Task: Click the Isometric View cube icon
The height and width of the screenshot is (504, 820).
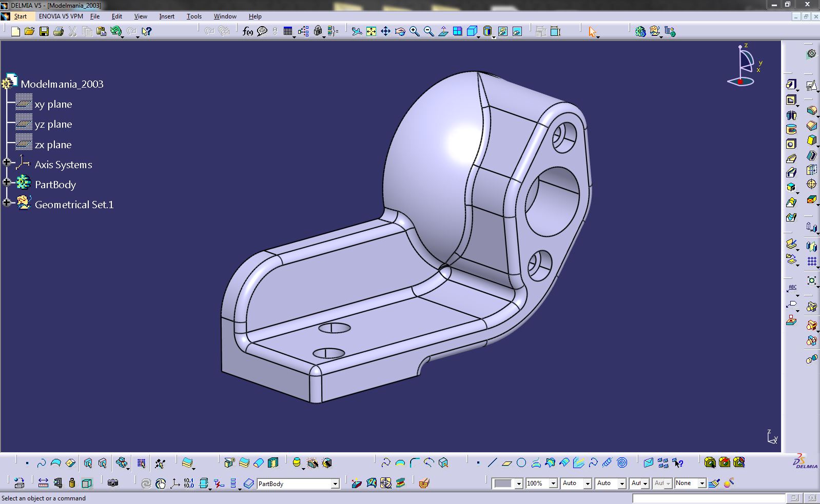Action: pyautogui.click(x=472, y=32)
